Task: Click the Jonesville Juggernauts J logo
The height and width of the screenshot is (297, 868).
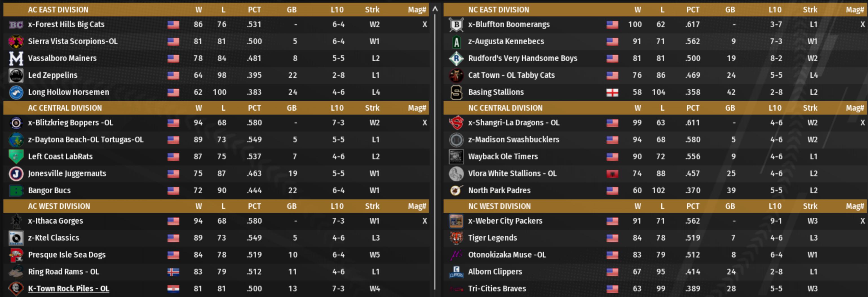Action: click(x=16, y=174)
